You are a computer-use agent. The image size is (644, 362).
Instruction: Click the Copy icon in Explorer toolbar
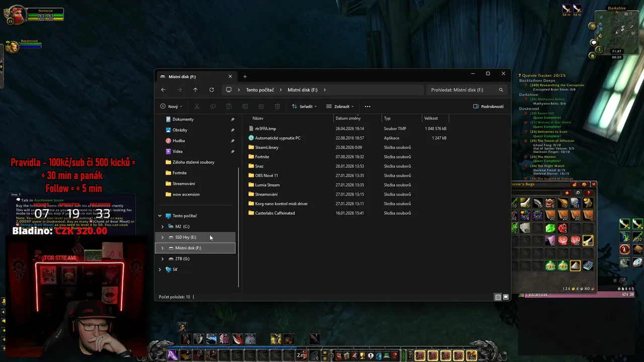[213, 107]
